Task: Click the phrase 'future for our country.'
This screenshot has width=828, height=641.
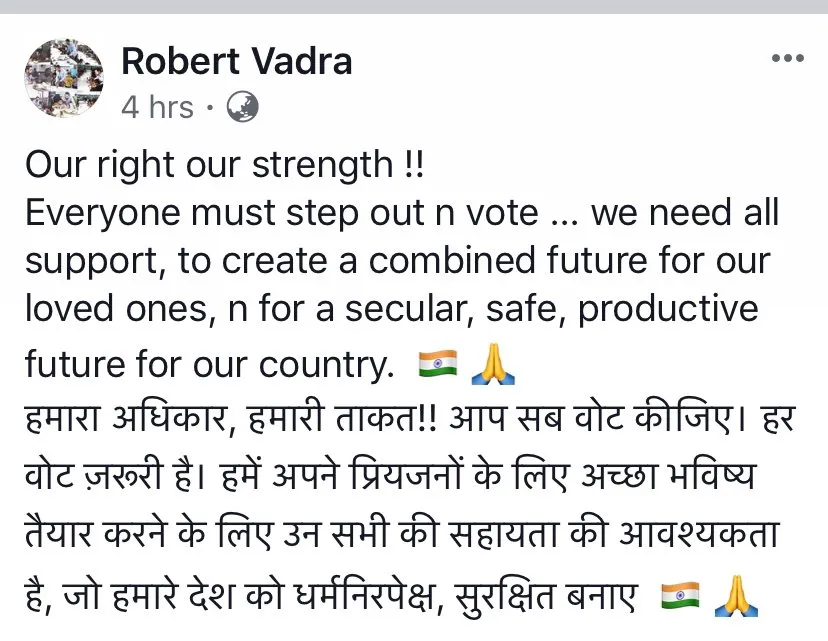Action: (210, 364)
